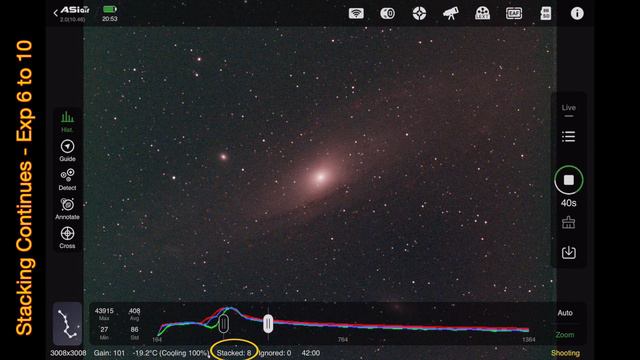The height and width of the screenshot is (360, 640).
Task: Select the Detect stars tool
Action: click(x=67, y=180)
